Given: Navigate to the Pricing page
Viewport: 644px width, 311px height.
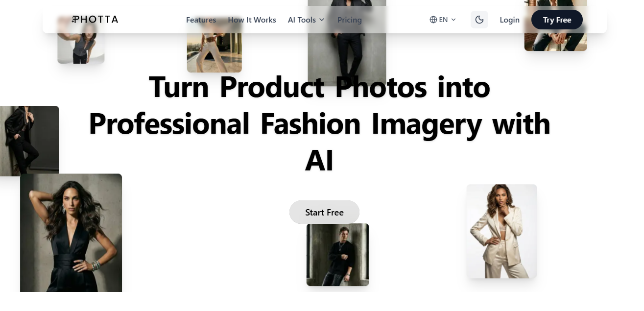Looking at the screenshot, I should click(x=349, y=20).
